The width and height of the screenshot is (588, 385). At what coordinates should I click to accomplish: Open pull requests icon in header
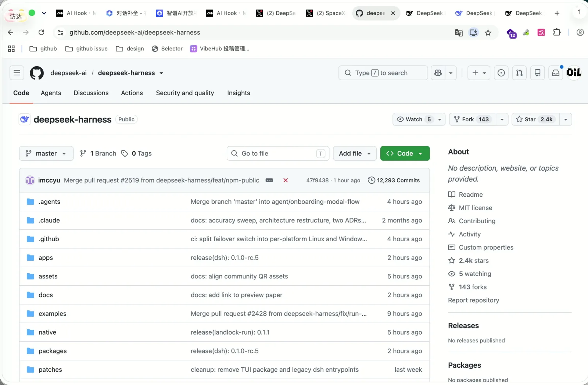(x=519, y=73)
